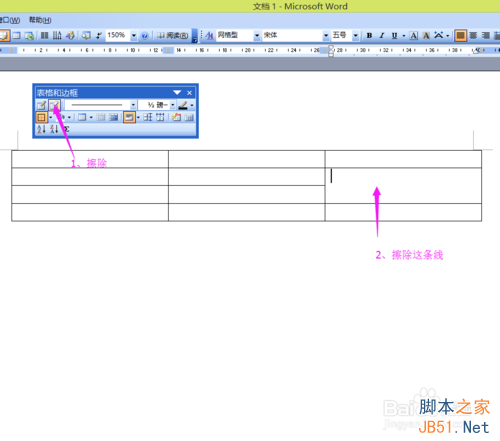The image size is (500, 441).
Task: Toggle the all-borders grid button
Action: coord(41,117)
